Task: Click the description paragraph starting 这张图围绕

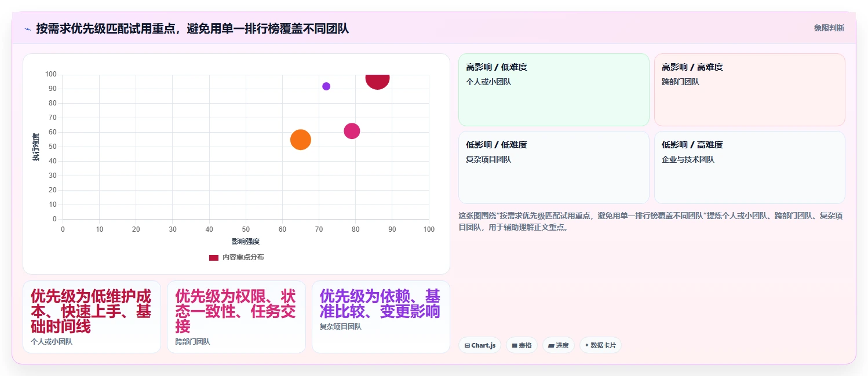Action: [651, 221]
